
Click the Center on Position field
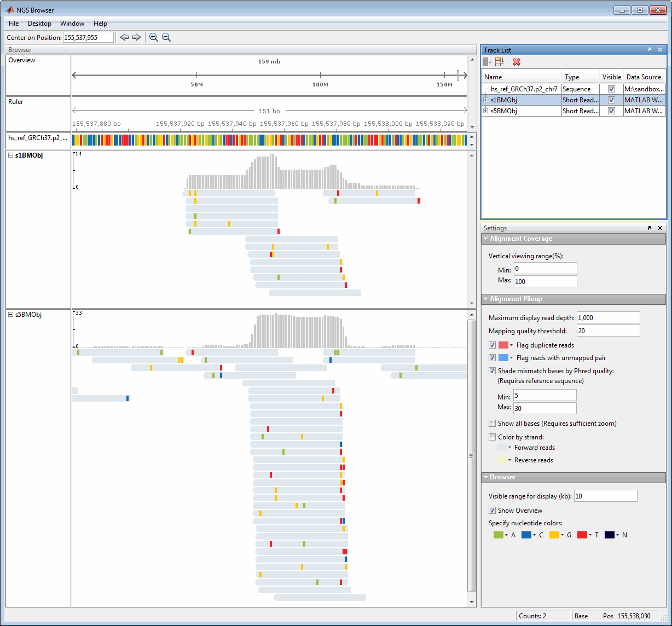pyautogui.click(x=88, y=37)
